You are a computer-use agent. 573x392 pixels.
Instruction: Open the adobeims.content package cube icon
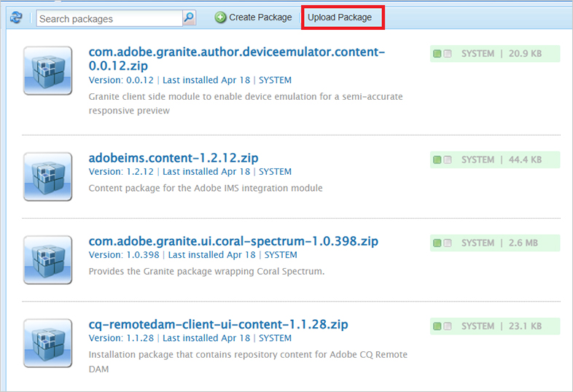(47, 176)
